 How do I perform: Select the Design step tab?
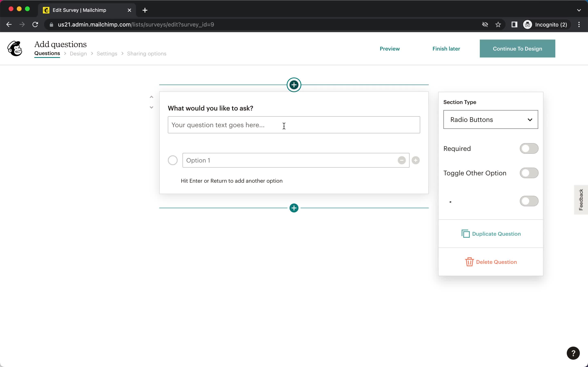coord(78,54)
